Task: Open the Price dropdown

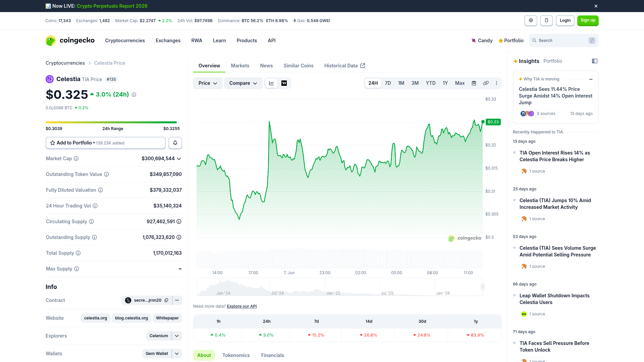Action: [x=208, y=83]
